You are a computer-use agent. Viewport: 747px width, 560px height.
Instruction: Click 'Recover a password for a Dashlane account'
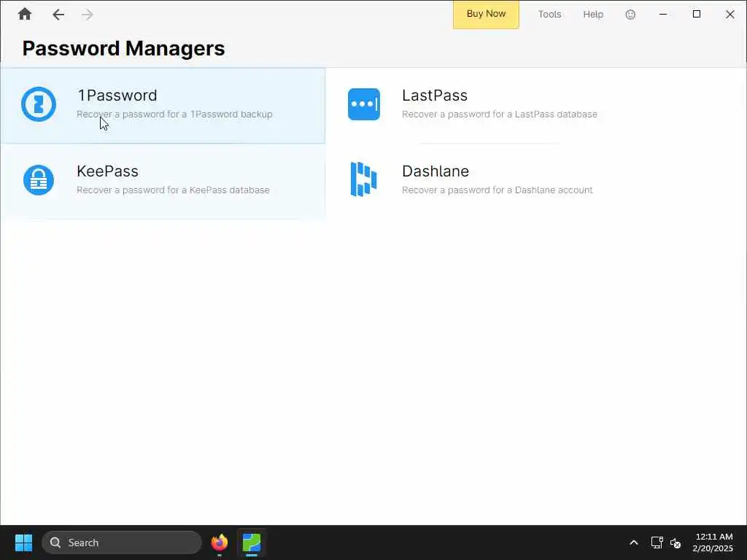click(x=498, y=190)
